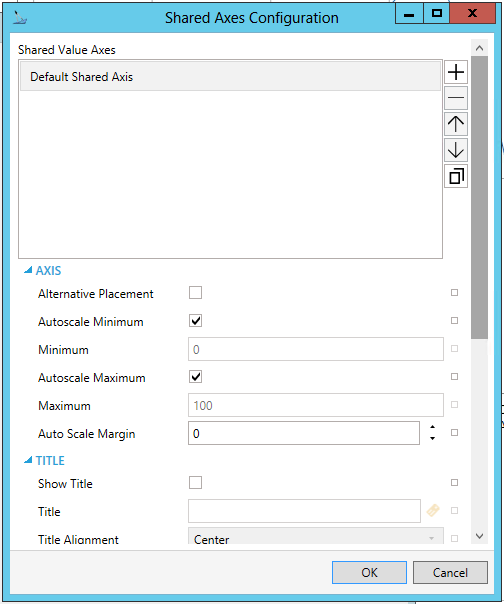Click the OK button
Viewport: 504px width, 604px height.
pyautogui.click(x=369, y=572)
